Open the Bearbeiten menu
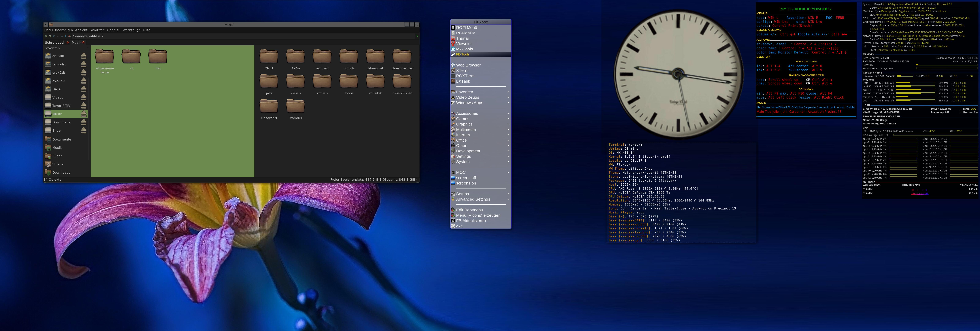This screenshot has width=980, height=331. click(64, 30)
